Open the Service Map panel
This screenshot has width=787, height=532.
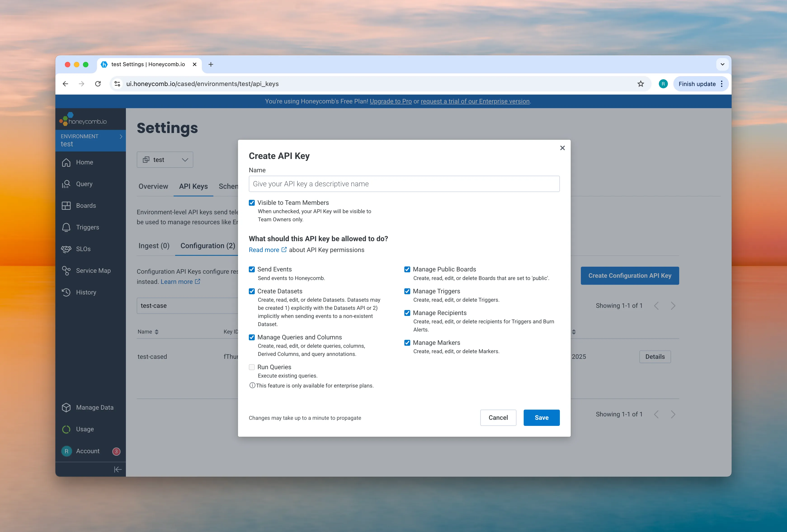(93, 270)
